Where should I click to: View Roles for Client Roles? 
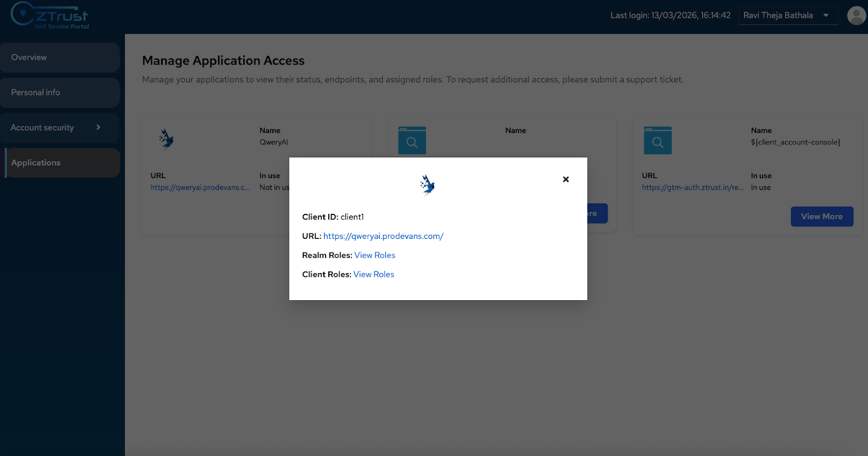tap(374, 275)
